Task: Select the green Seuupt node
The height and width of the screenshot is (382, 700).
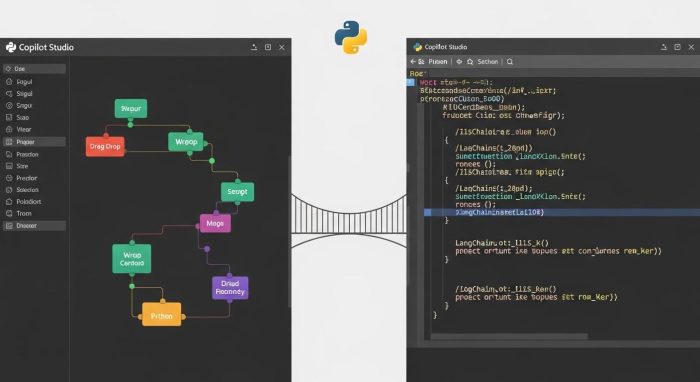Action: click(238, 191)
